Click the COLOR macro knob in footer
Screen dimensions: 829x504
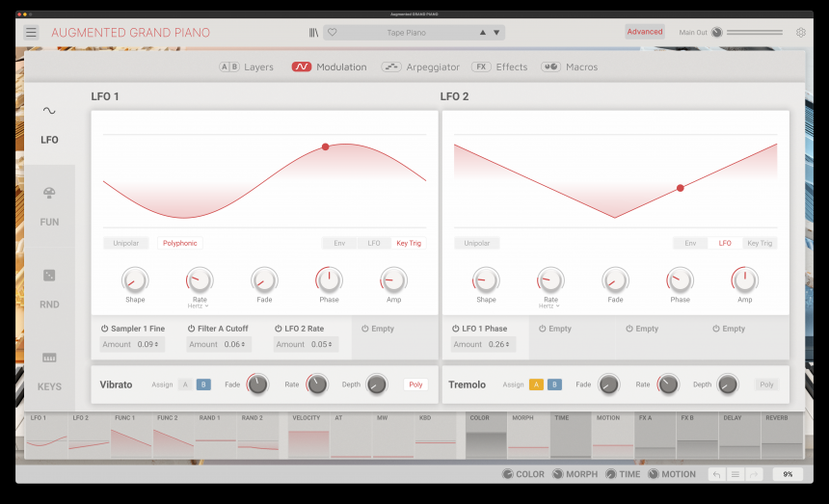(508, 474)
